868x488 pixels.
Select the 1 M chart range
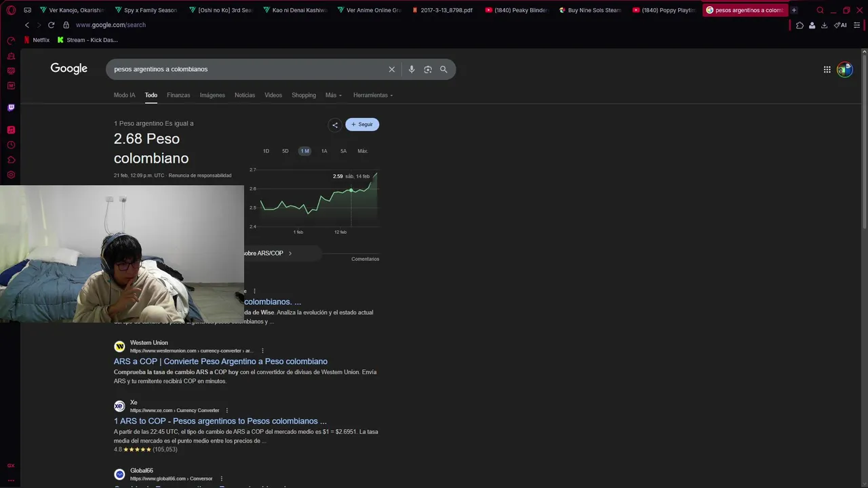(x=304, y=151)
